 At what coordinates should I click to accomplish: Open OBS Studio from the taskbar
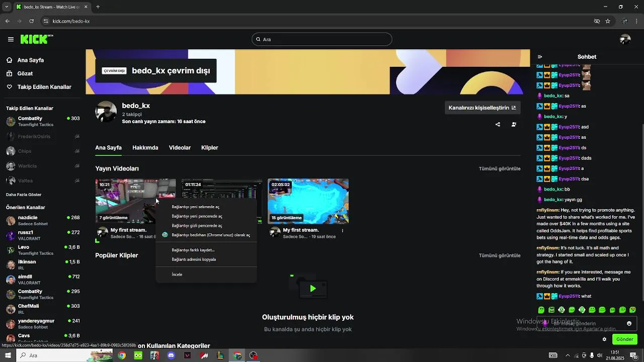click(254, 355)
